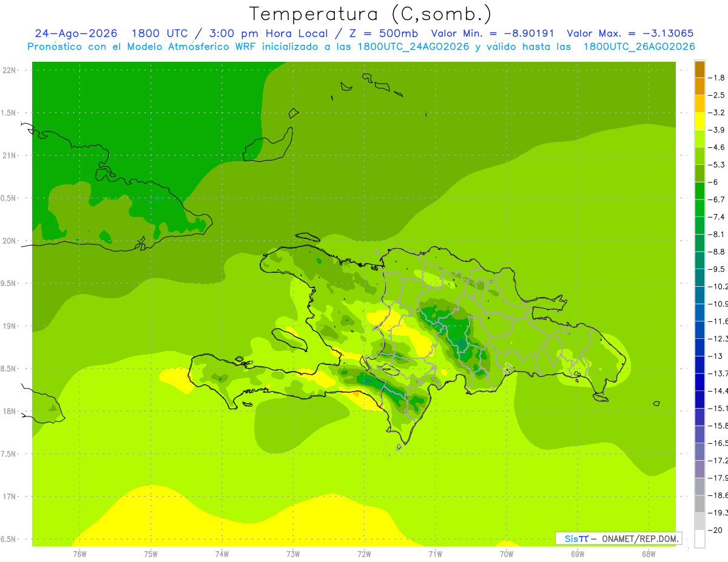Click the -7.4 colorbar value
728x562 pixels.
point(717,217)
